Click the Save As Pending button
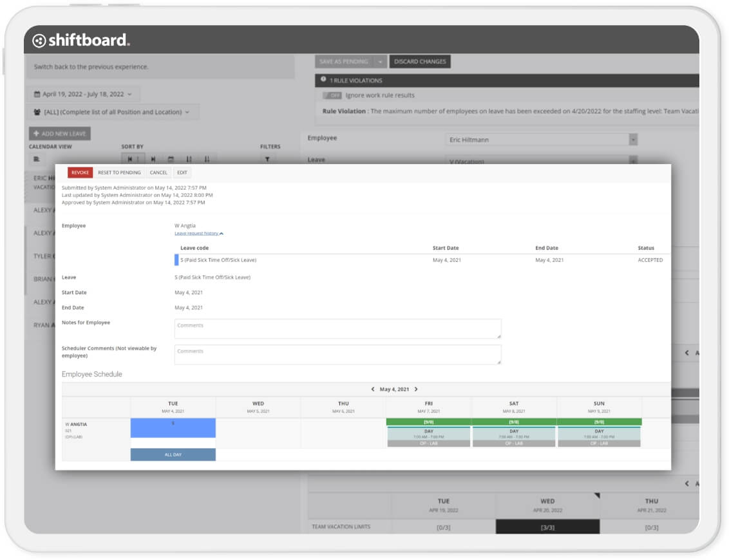The image size is (729, 560). coord(344,62)
